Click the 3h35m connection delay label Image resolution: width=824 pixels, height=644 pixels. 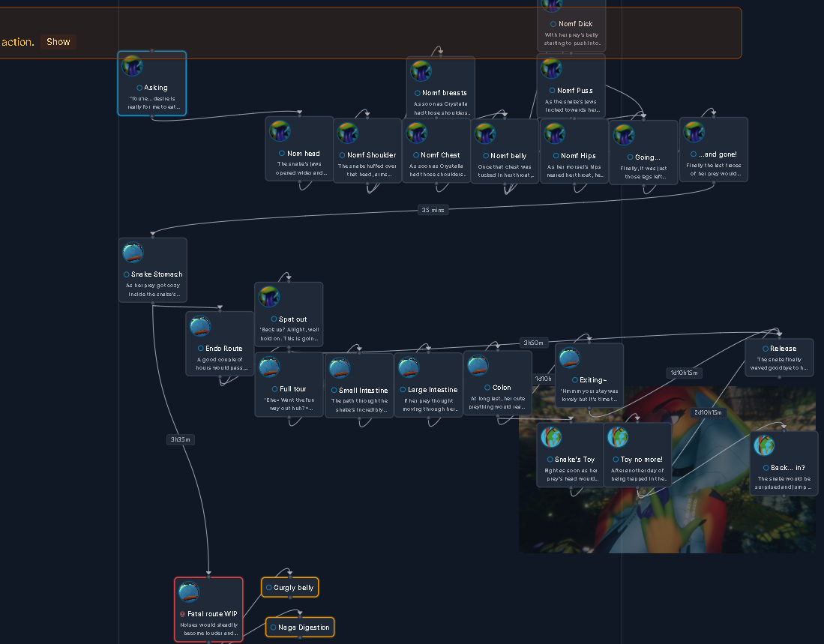coord(181,440)
